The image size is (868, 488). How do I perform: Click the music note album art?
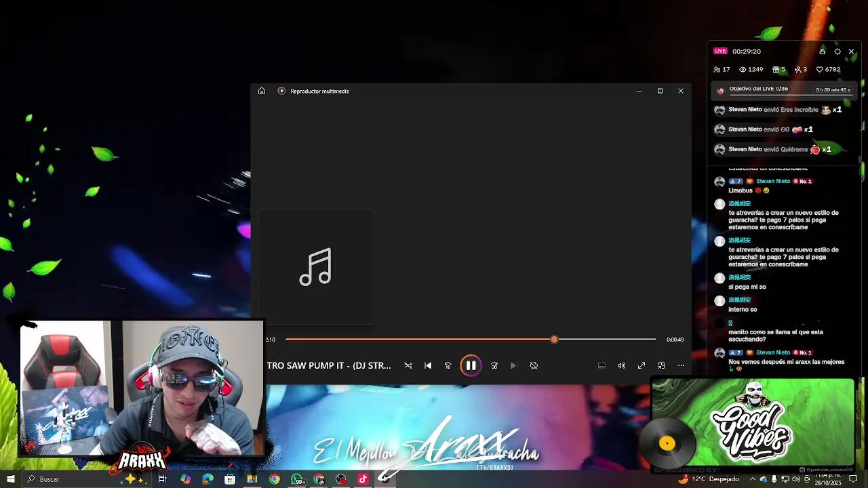[316, 266]
